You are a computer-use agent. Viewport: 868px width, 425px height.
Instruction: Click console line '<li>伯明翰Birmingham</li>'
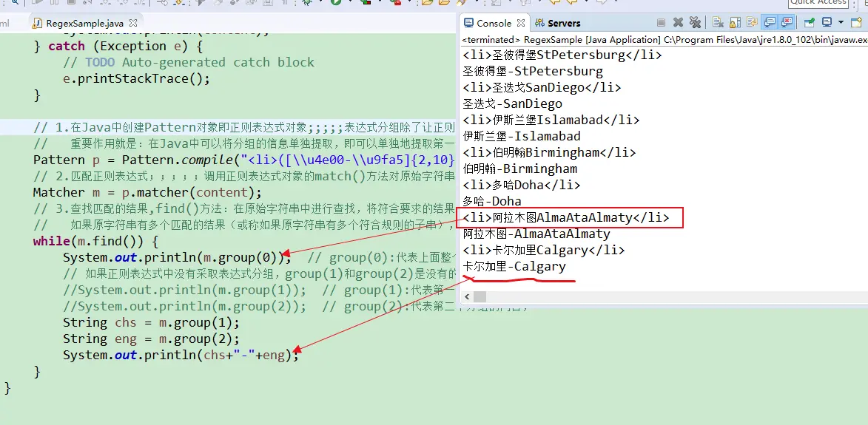pyautogui.click(x=550, y=152)
